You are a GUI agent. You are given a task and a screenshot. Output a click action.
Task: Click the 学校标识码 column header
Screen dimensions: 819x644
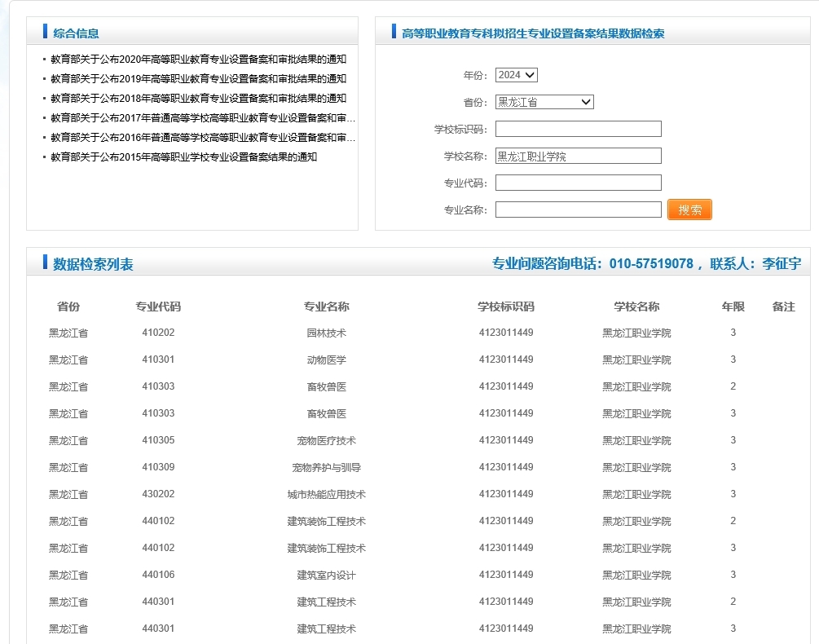coord(506,307)
